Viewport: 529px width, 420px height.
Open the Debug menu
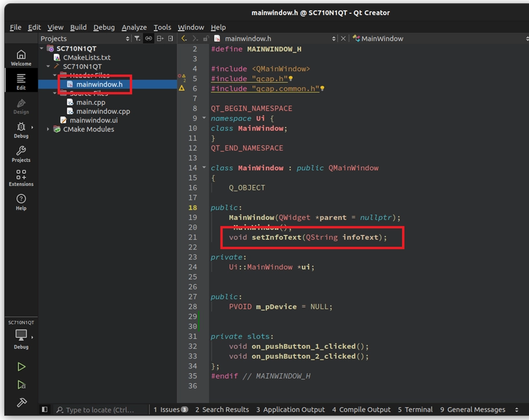point(104,27)
